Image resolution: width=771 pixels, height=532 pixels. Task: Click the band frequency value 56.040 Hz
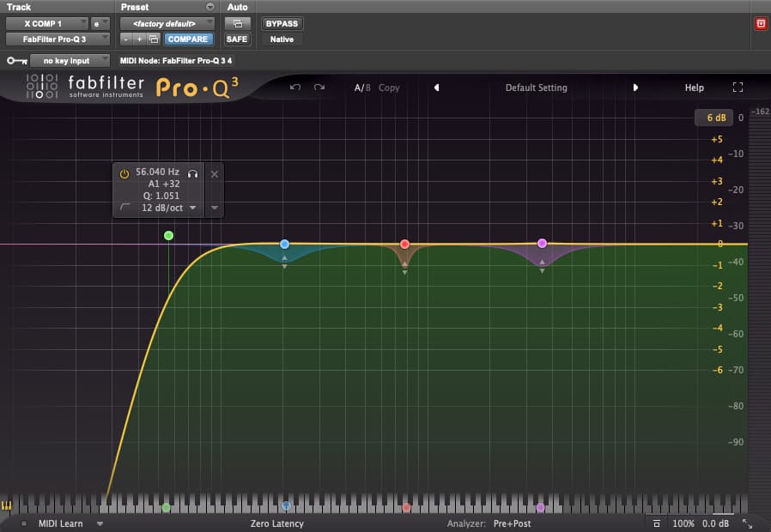coord(157,172)
